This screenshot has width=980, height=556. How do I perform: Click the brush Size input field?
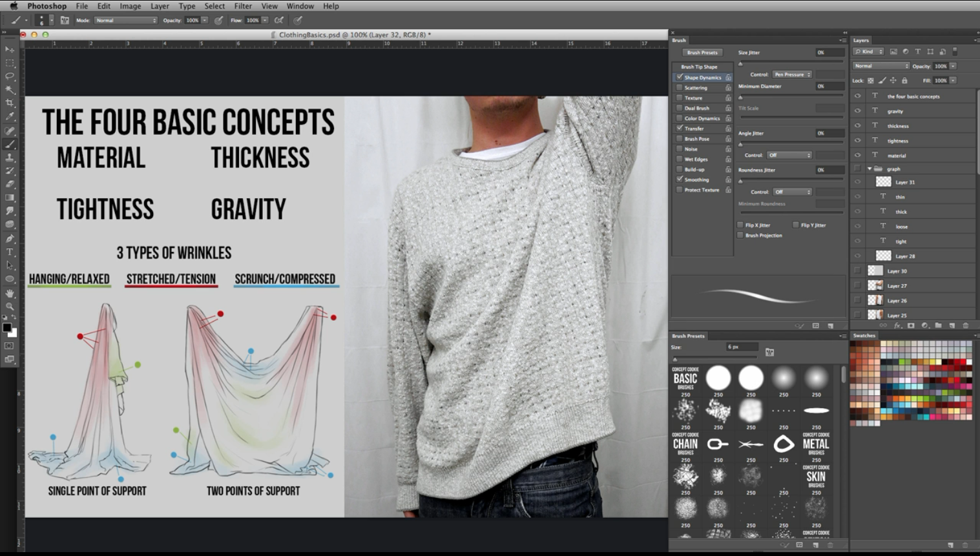[741, 347]
